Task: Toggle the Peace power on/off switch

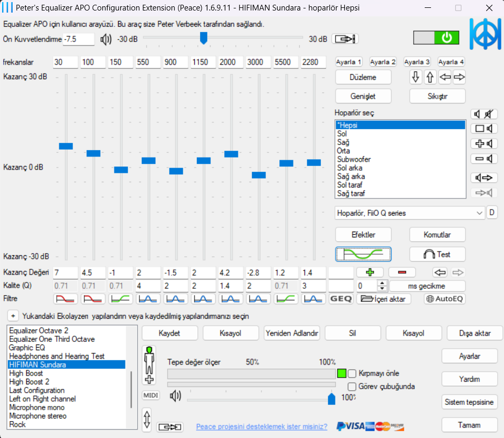Action: (x=436, y=38)
